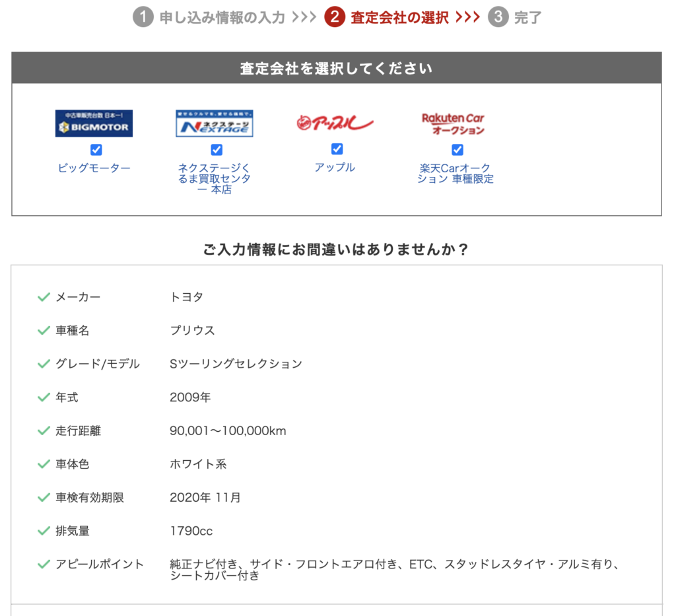Click the 90,001〜100,000km mileage value

tap(228, 430)
